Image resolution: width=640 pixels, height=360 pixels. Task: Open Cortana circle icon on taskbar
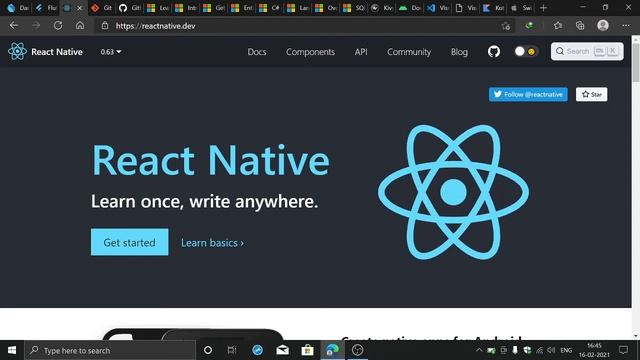[208, 350]
